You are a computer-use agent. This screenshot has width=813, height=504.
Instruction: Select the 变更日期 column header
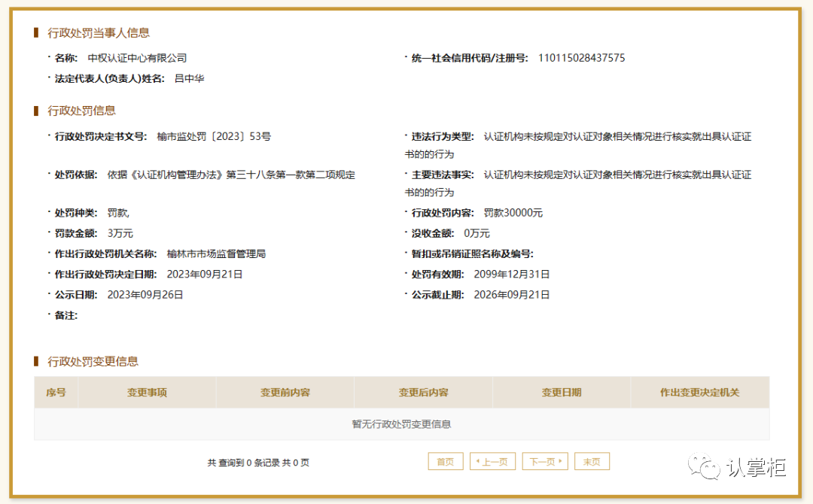[562, 393]
